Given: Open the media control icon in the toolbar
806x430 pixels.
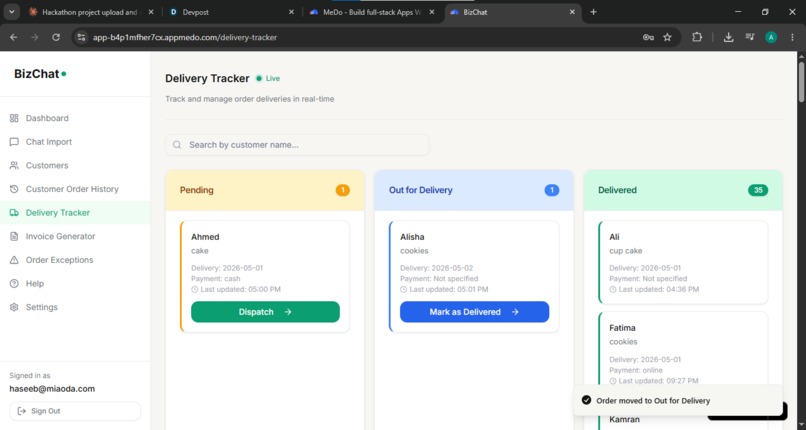Looking at the screenshot, I should [x=750, y=37].
